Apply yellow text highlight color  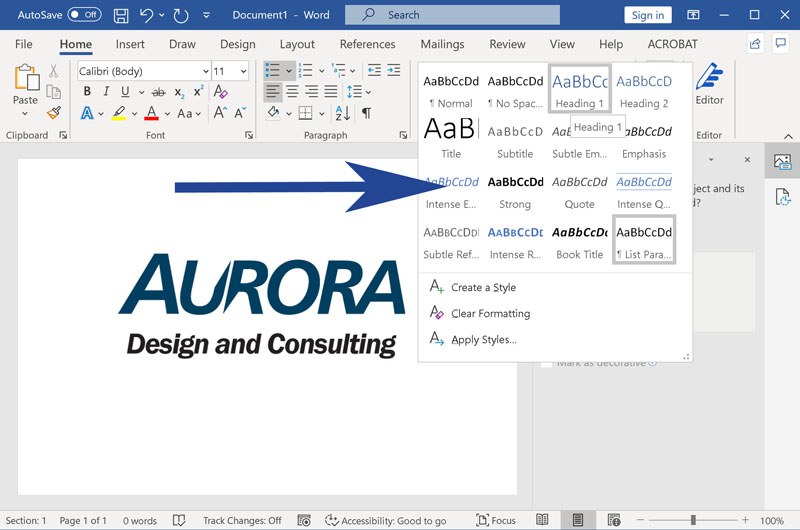(119, 113)
